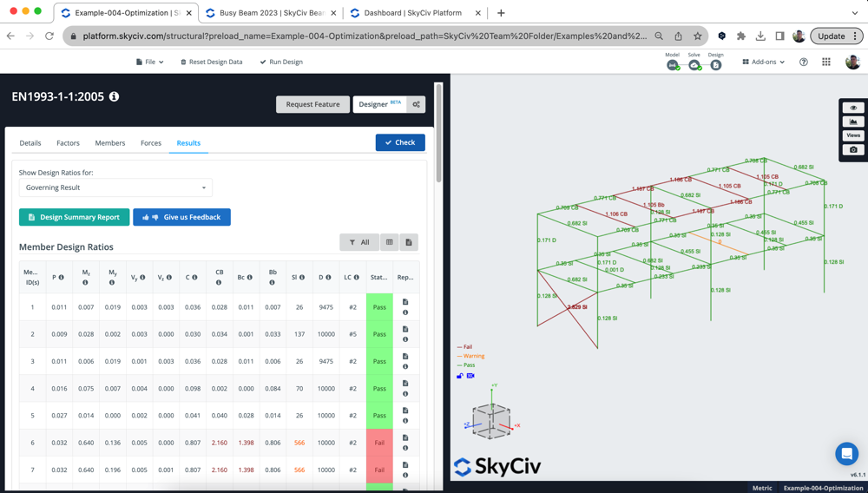
Task: Click the camera screenshot icon in viewport
Action: (853, 149)
